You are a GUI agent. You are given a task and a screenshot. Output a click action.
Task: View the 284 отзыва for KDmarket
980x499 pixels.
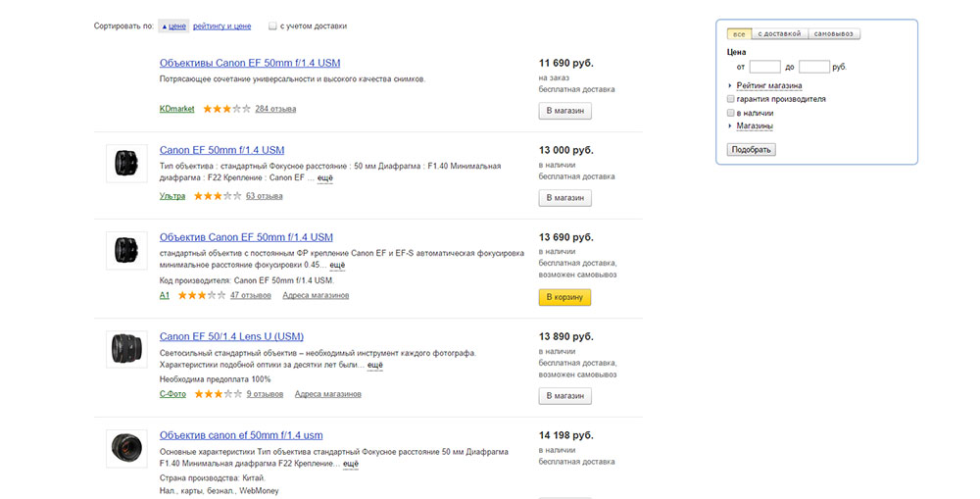point(275,109)
